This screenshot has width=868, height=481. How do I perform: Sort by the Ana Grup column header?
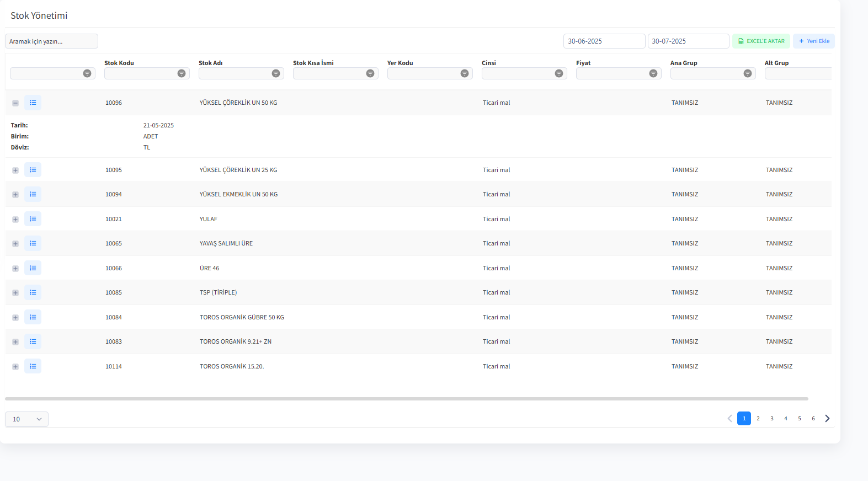[x=684, y=63]
